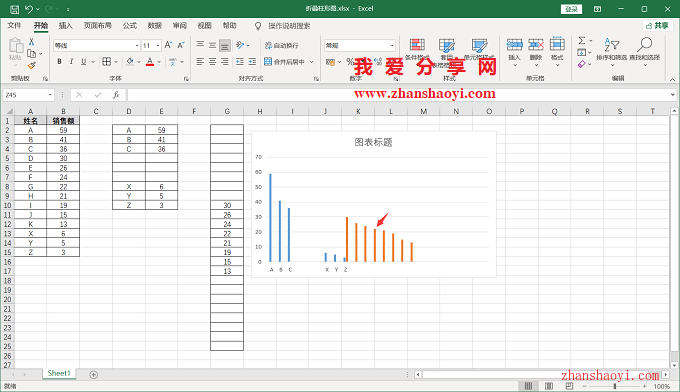
Task: Click the Undo arrow icon
Action: coord(29,9)
